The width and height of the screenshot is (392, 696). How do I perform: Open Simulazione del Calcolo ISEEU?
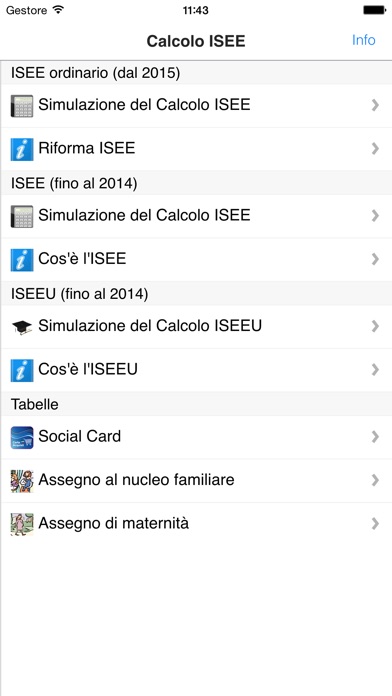point(196,326)
